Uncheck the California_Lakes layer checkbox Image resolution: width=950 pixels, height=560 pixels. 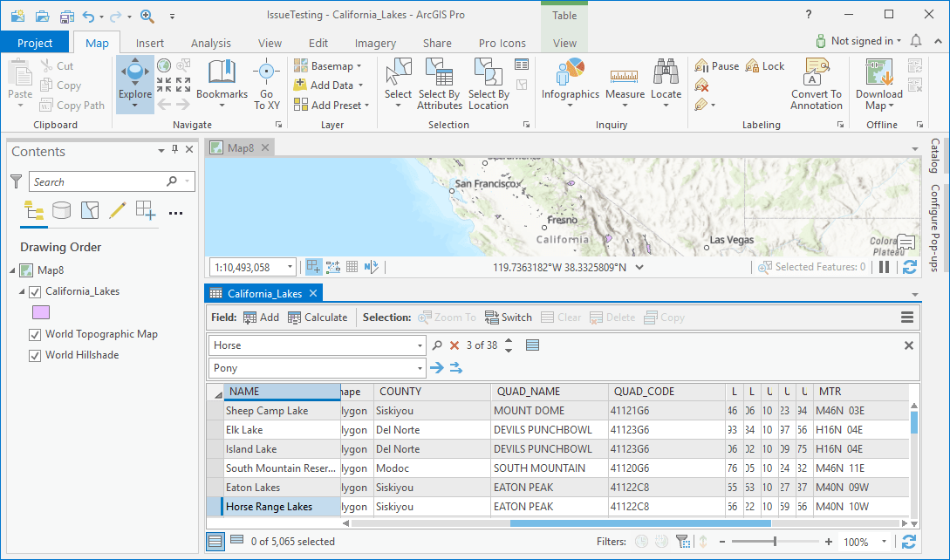(36, 292)
